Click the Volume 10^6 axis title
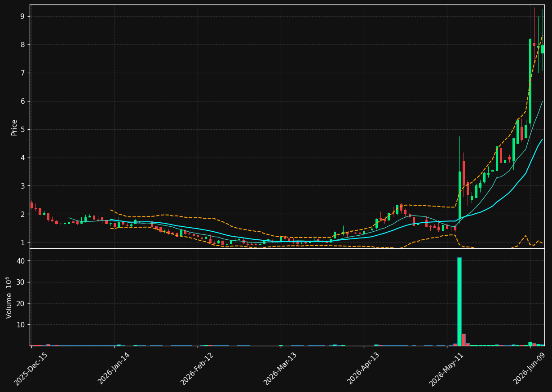 pos(9,297)
